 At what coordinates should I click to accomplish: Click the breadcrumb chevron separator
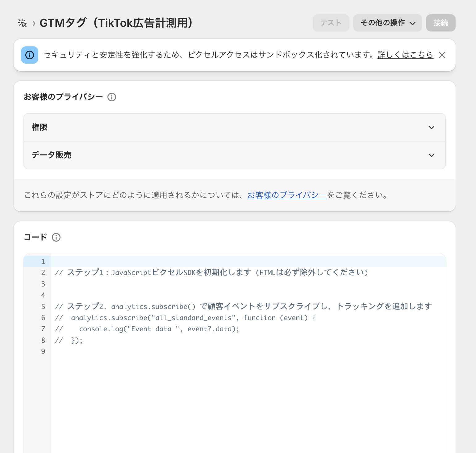tap(34, 23)
